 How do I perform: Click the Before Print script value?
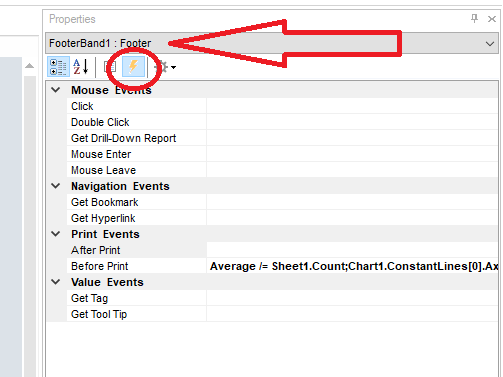(x=352, y=266)
